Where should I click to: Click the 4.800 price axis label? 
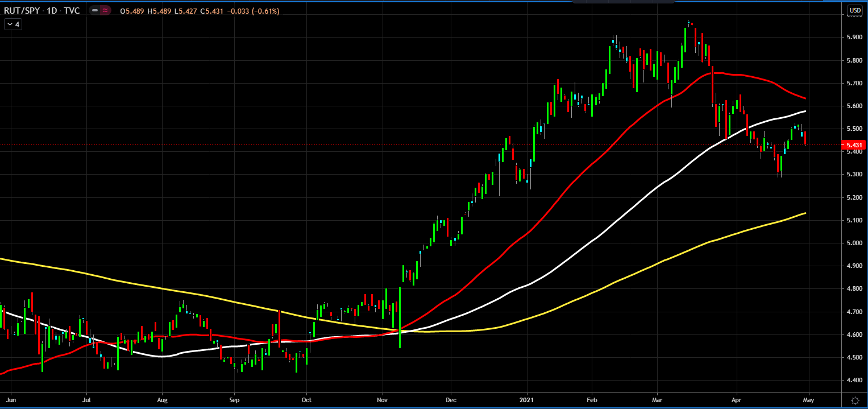[855, 289]
